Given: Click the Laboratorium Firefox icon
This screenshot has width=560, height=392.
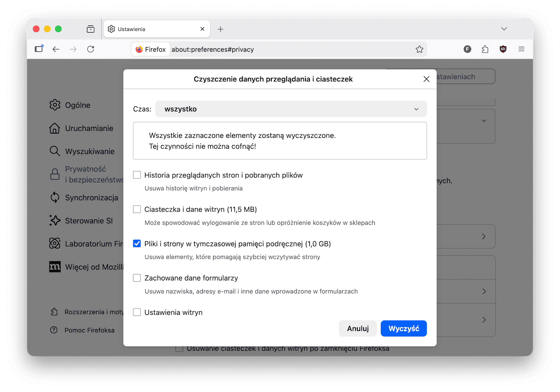Looking at the screenshot, I should [55, 243].
